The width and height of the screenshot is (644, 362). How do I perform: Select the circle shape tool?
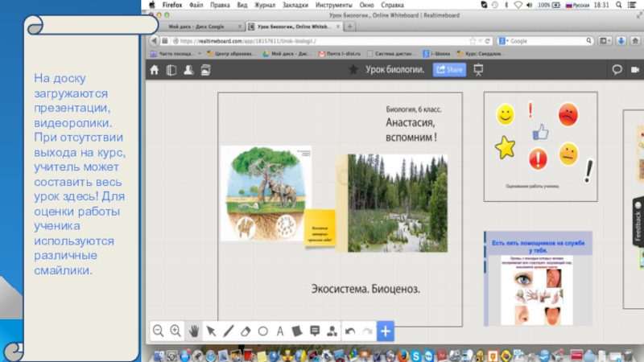263,331
